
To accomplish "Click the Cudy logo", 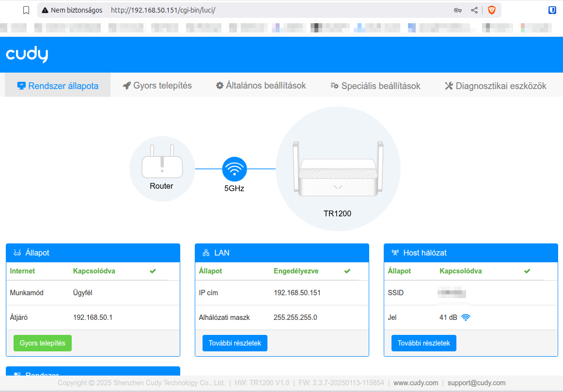I will (27, 55).
